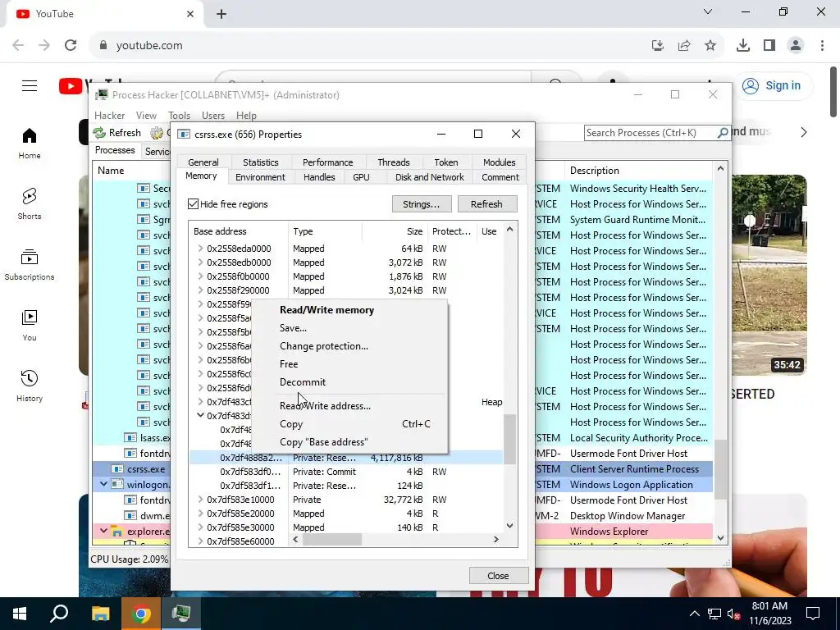Collapse explorer.exe process tree node
This screenshot has height=630, width=840.
(x=103, y=531)
